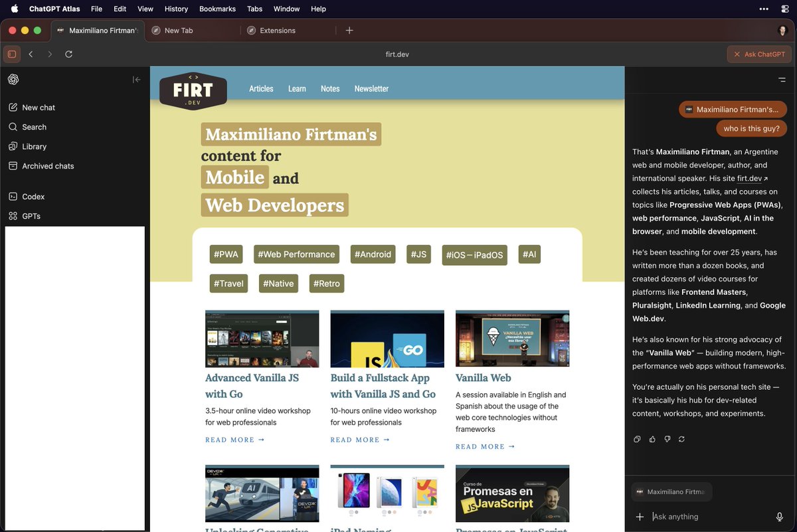Viewport: 797px width, 532px height.
Task: Open the Bookmarks menu
Action: 217,9
